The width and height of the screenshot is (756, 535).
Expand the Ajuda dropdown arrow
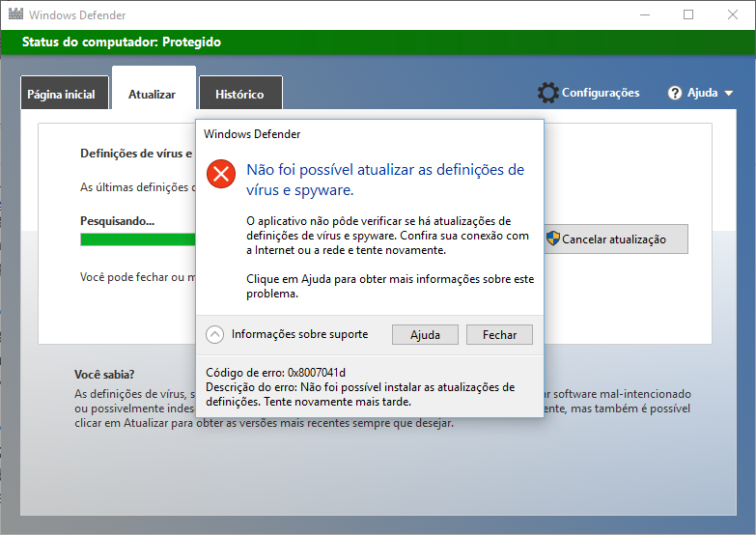coord(729,93)
